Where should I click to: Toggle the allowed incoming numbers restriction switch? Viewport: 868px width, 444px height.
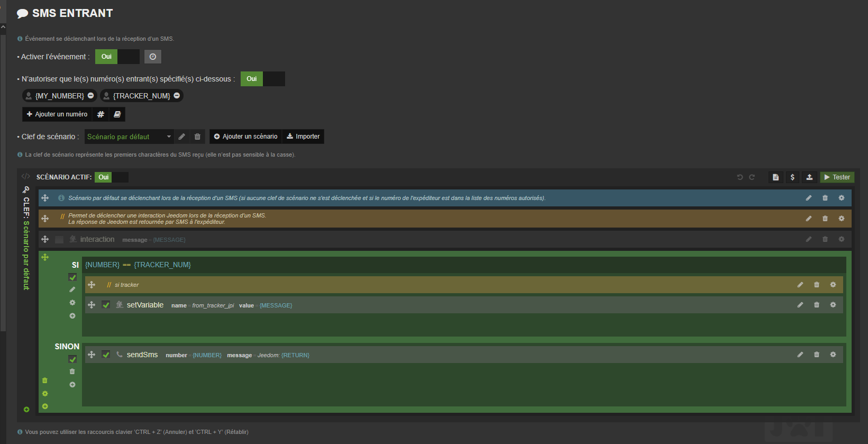point(262,79)
